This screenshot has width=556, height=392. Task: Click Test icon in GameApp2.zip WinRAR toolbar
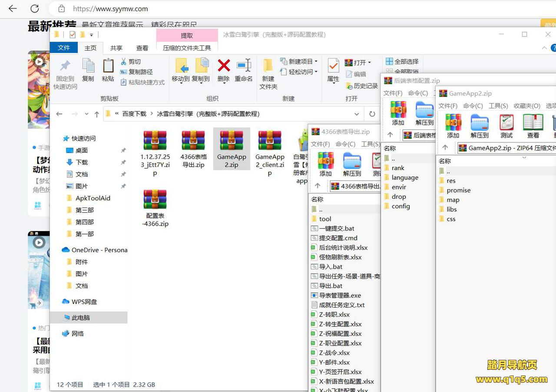tap(506, 123)
